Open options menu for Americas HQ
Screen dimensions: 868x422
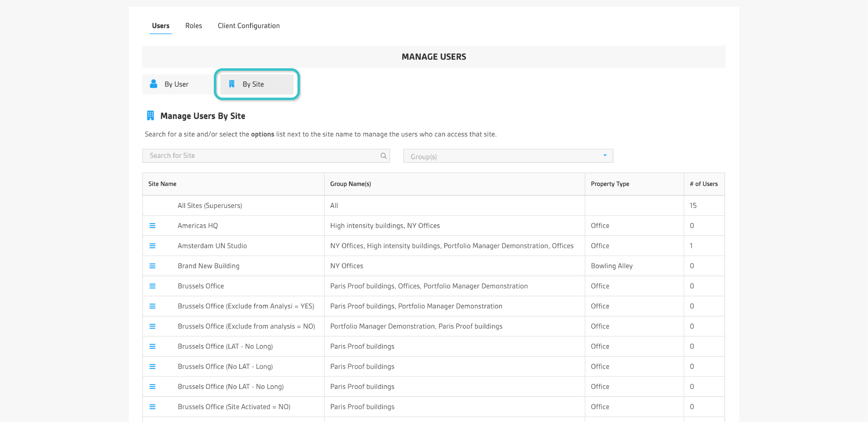point(152,225)
